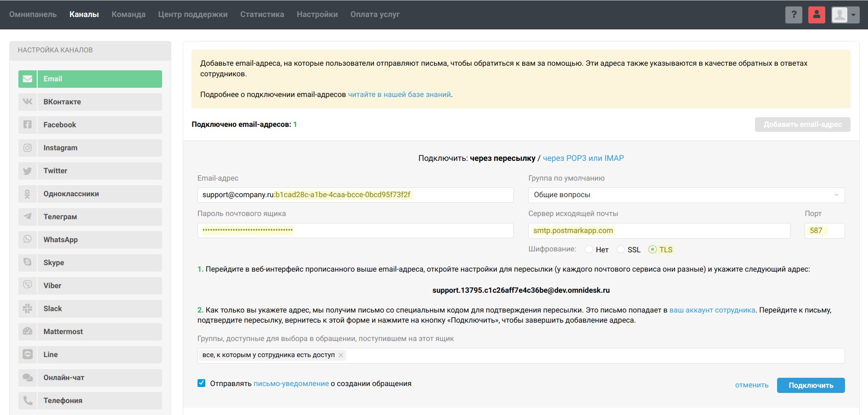
Task: Open the profile avatar dropdown menu
Action: [x=845, y=15]
